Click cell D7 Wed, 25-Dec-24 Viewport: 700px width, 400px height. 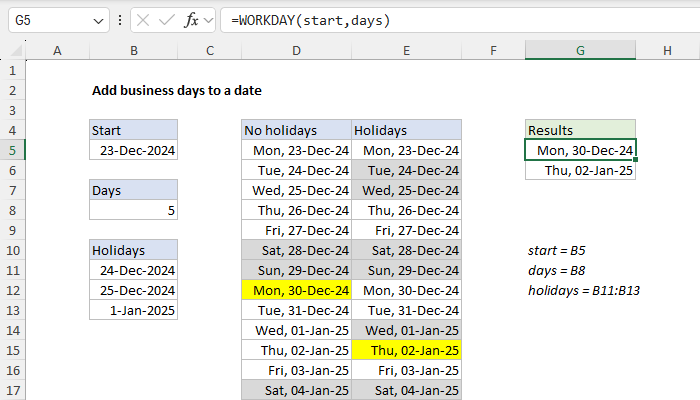click(296, 191)
